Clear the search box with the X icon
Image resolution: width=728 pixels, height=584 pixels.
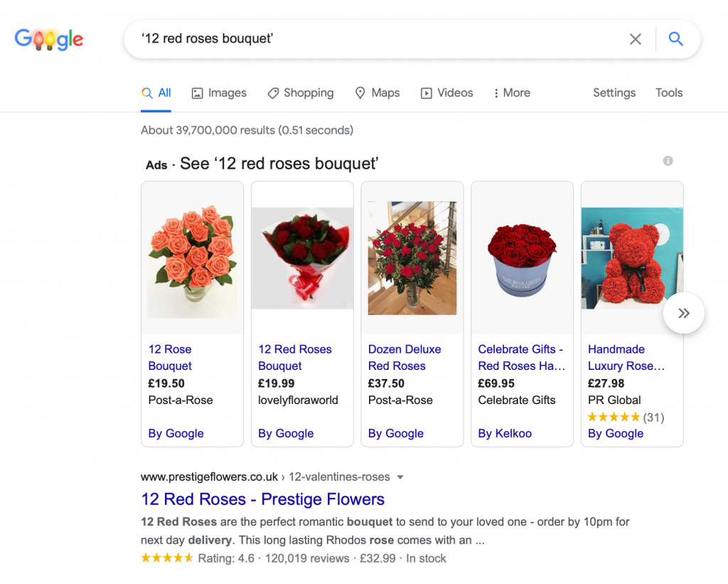(x=635, y=39)
